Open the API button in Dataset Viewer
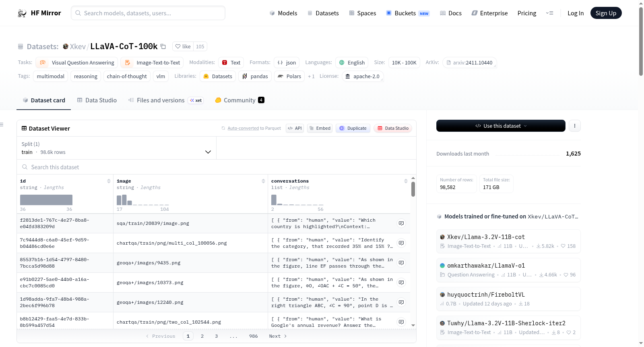The image size is (644, 347). (x=295, y=128)
